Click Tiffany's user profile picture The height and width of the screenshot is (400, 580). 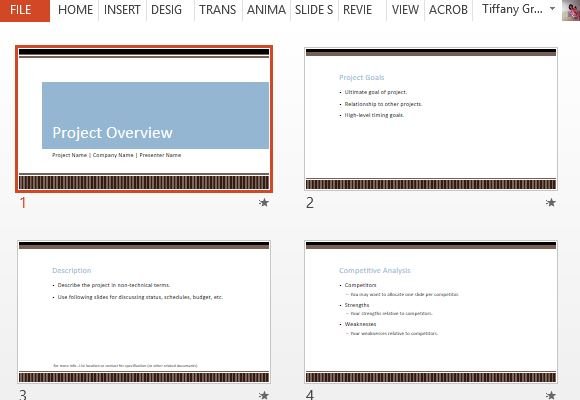[570, 10]
